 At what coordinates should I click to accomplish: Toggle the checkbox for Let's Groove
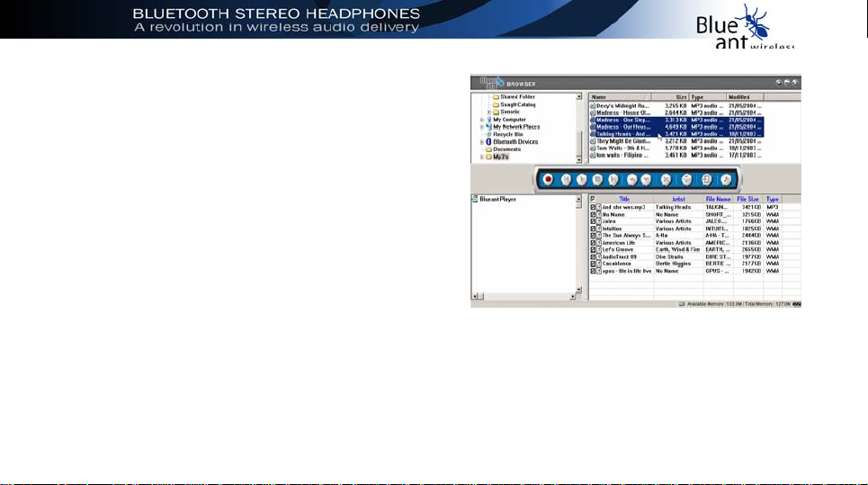tap(593, 249)
